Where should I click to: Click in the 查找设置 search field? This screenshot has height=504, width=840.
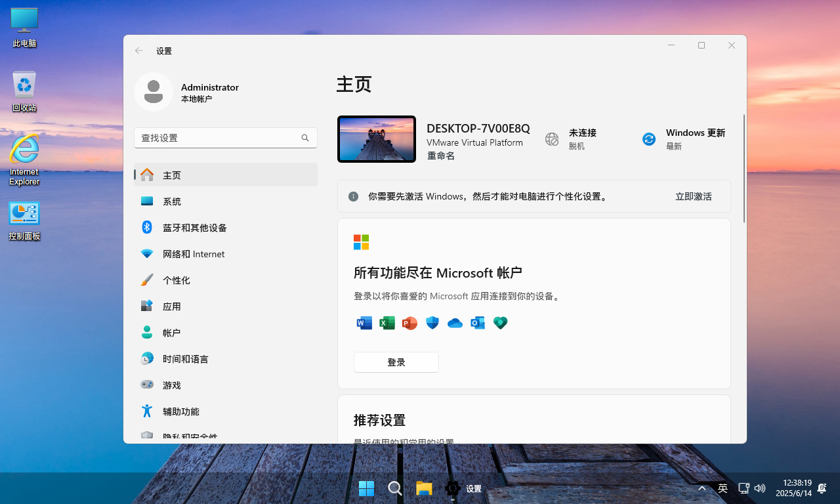[226, 138]
